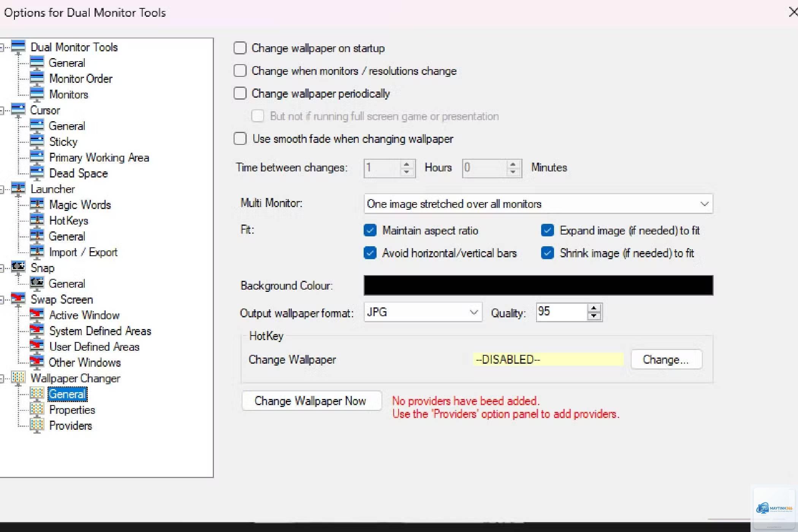Click the icon next to Monitors item

point(37,94)
